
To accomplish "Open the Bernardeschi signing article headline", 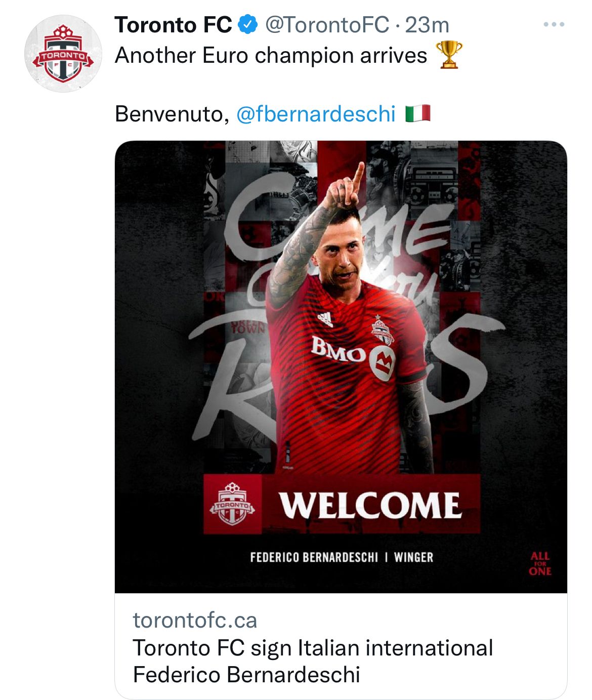I will [x=312, y=661].
